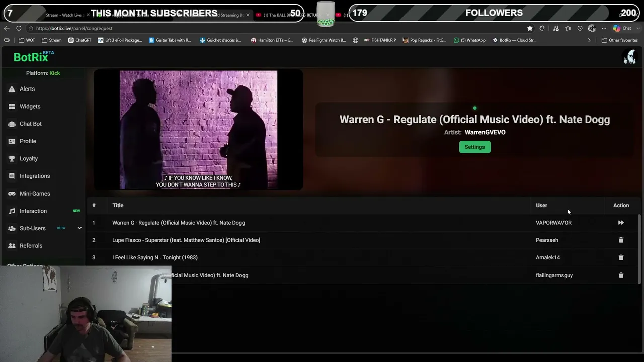
Task: Click the Title column header
Action: click(118, 205)
